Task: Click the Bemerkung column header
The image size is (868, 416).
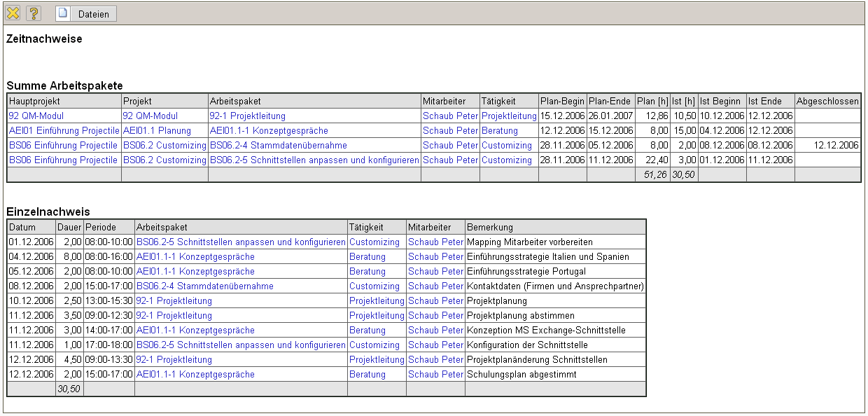Action: tap(490, 228)
